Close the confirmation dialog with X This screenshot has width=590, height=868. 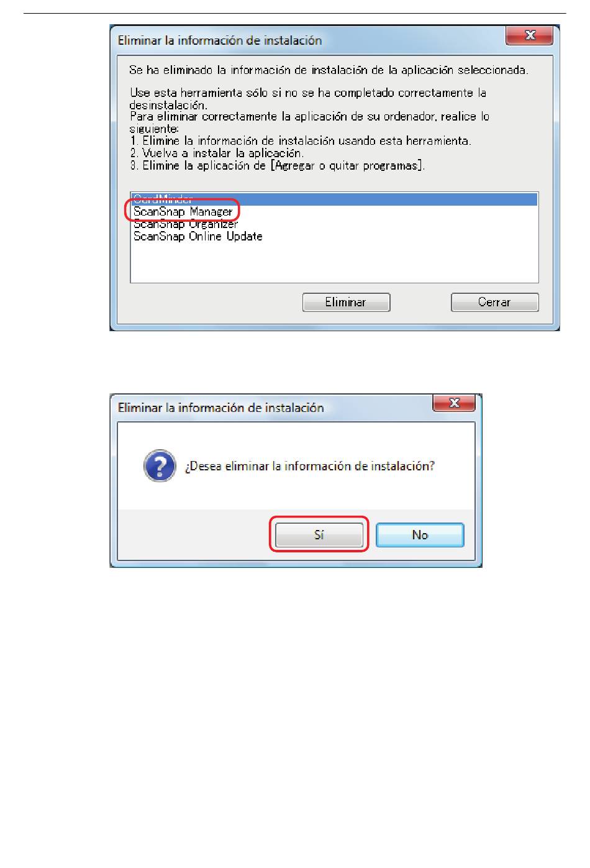point(454,403)
